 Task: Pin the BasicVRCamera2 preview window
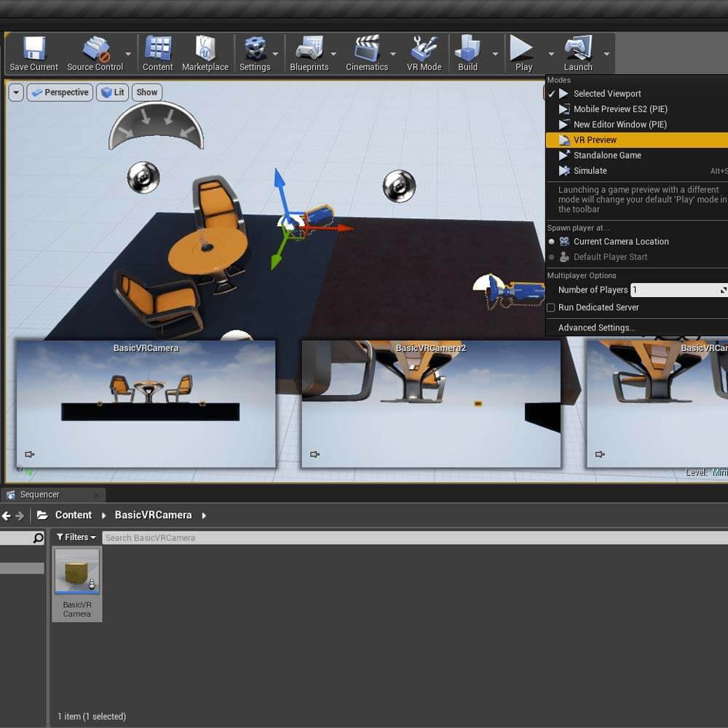(314, 454)
